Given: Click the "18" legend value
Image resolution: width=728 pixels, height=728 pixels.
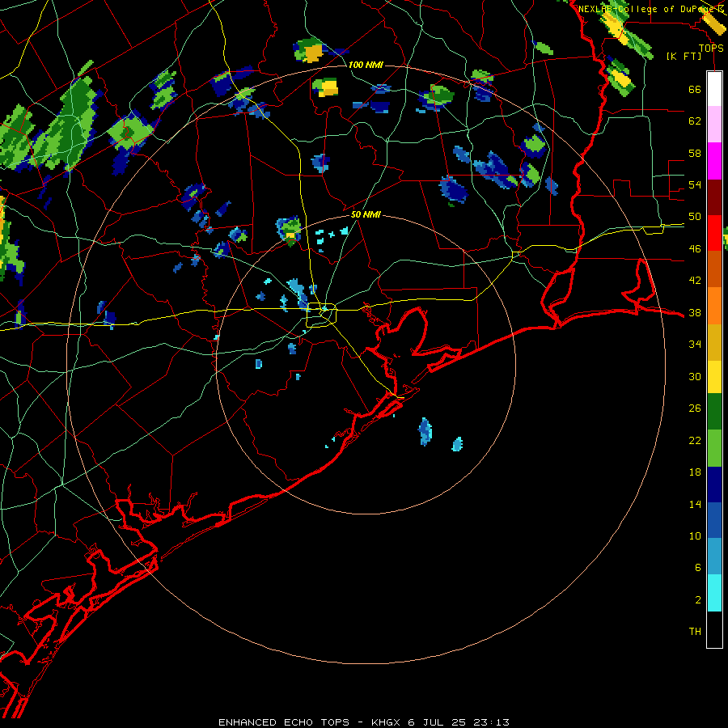Looking at the screenshot, I should [695, 472].
